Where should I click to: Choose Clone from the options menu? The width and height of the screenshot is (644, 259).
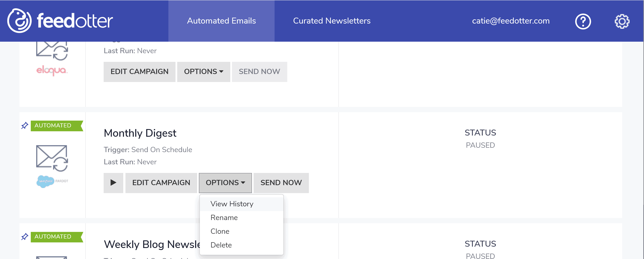tap(241, 231)
